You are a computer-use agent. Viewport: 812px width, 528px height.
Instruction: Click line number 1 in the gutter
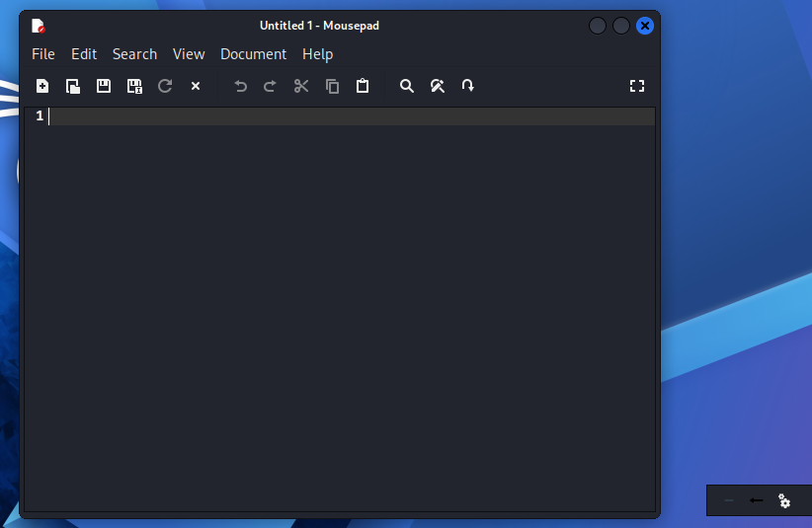(x=40, y=115)
